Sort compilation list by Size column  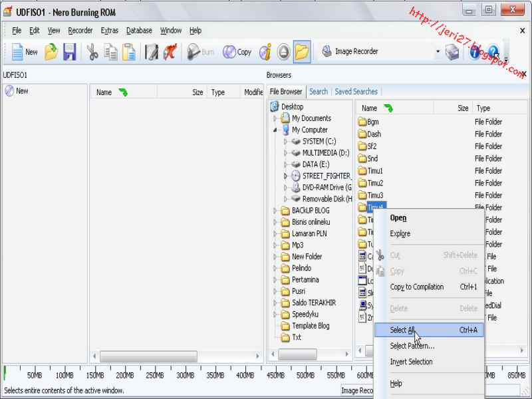click(x=182, y=92)
